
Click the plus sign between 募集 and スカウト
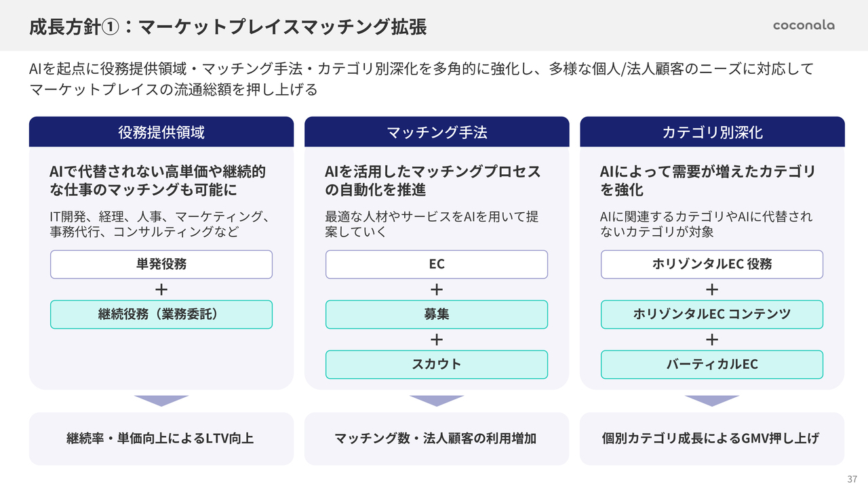point(437,340)
